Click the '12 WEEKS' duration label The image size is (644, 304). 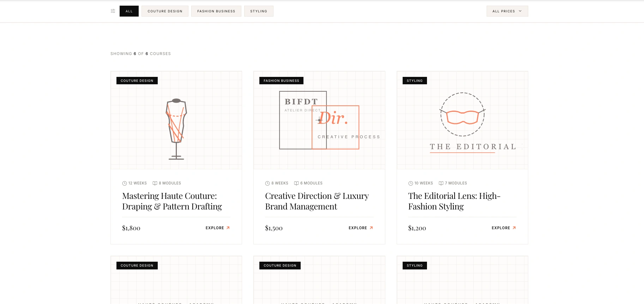coord(138,183)
